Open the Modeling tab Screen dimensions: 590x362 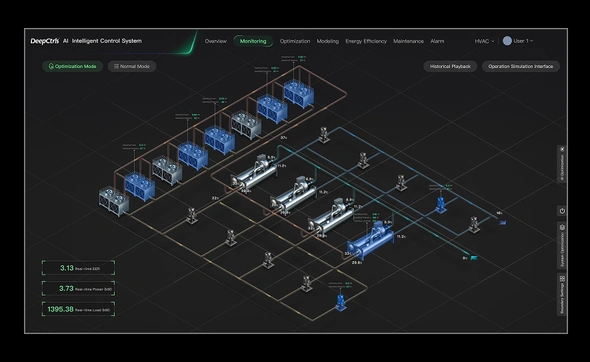pos(327,41)
